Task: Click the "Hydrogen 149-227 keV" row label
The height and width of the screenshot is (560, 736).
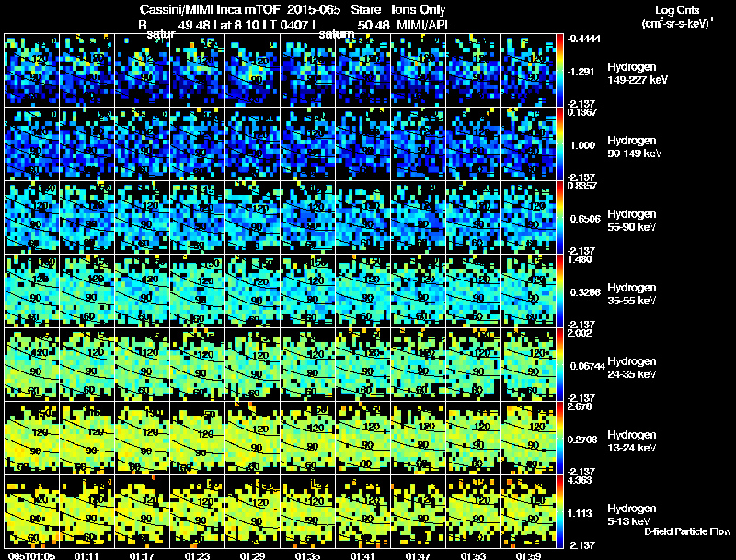Action: [637, 74]
